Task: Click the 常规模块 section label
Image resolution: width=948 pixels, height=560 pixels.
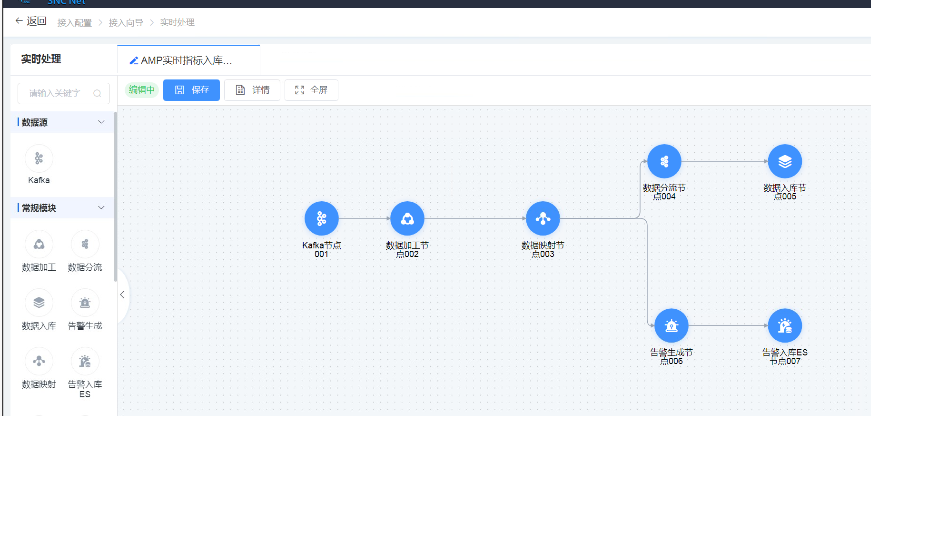Action: pyautogui.click(x=39, y=208)
